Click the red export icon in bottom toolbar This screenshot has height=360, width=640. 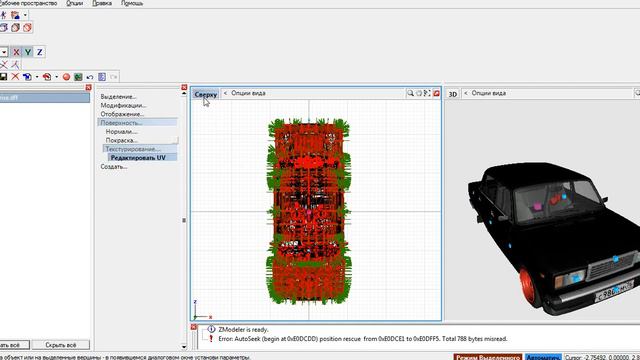click(x=47, y=77)
